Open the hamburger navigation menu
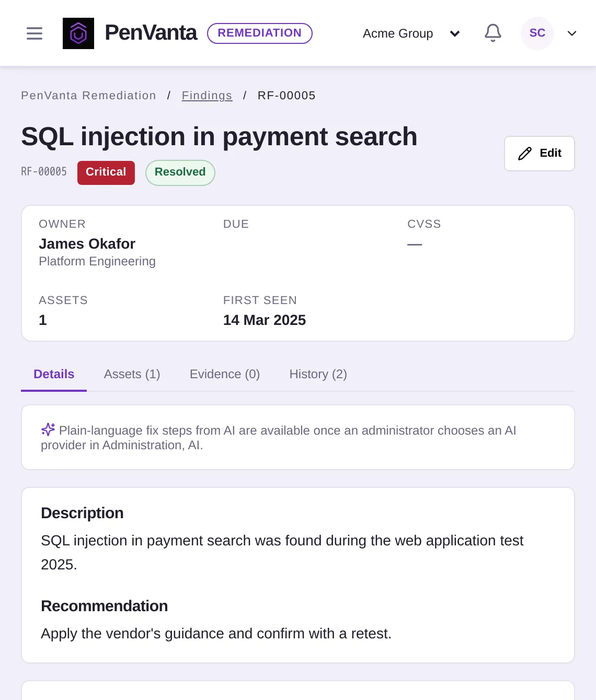 point(35,33)
